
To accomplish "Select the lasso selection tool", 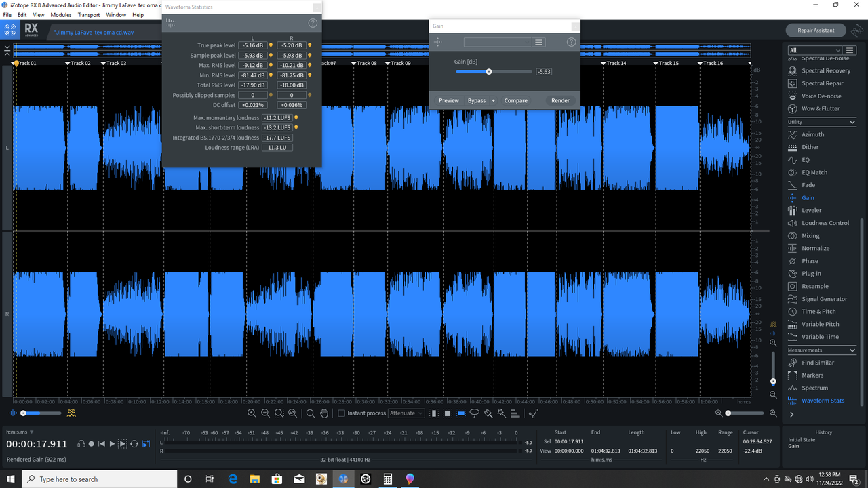I will tap(475, 413).
